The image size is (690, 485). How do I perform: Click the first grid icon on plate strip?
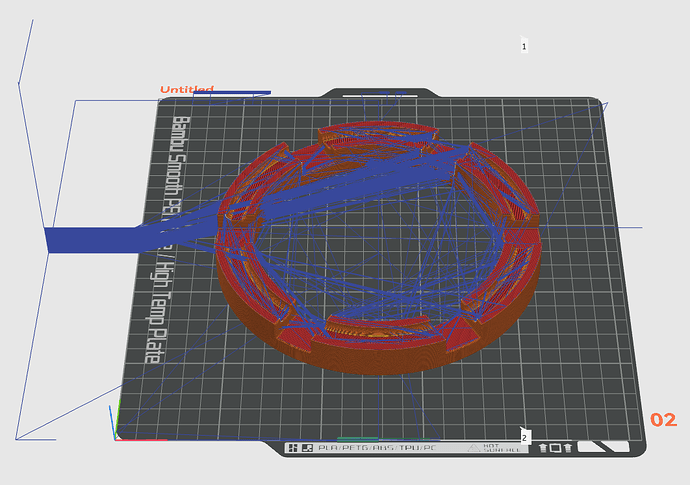click(294, 448)
